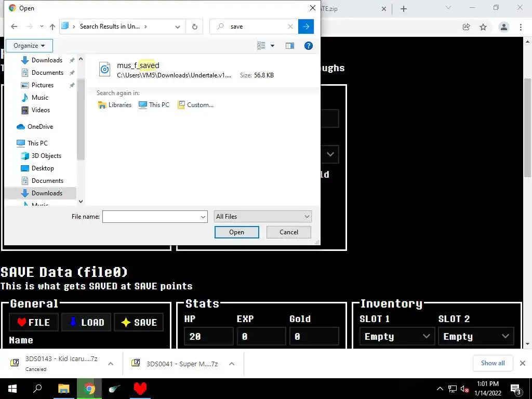Click the File name input field
The width and height of the screenshot is (532, 399).
pos(151,217)
